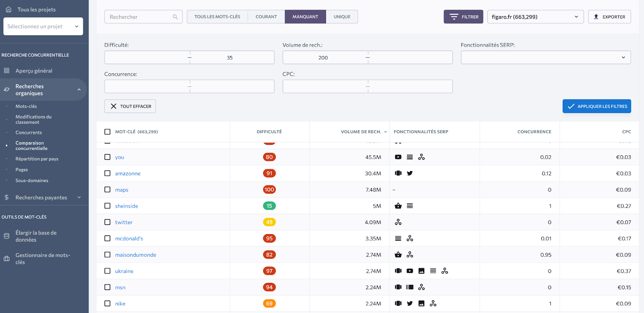Click the video icon in the 'you' row
Screen dimensions: 644x313
tap(398, 157)
